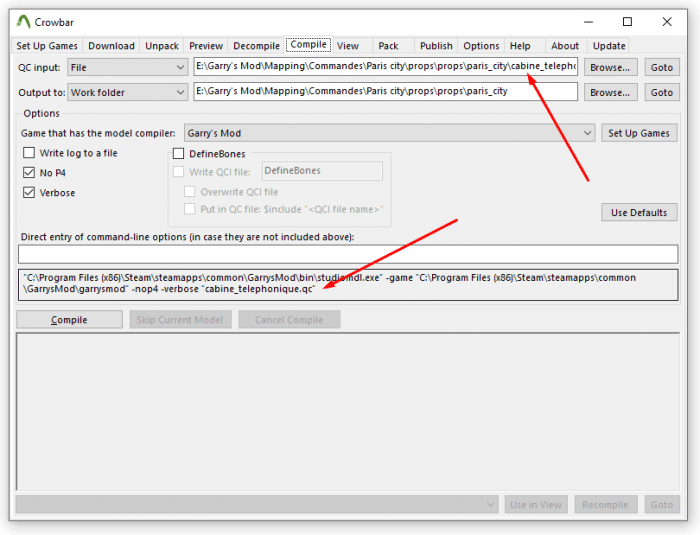This screenshot has height=535, width=700.
Task: Click the direct entry command-line options field
Action: pyautogui.click(x=348, y=254)
